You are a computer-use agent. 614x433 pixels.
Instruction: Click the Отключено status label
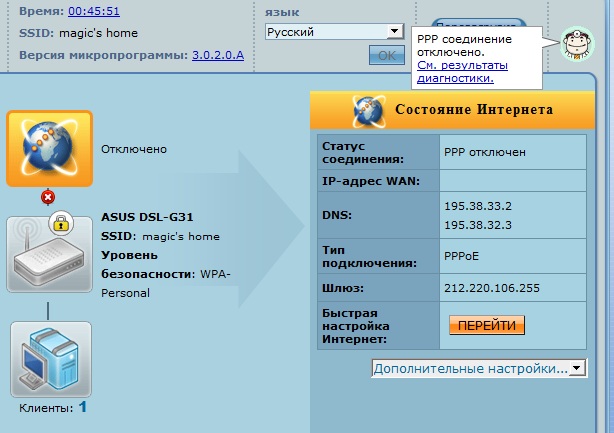(133, 149)
